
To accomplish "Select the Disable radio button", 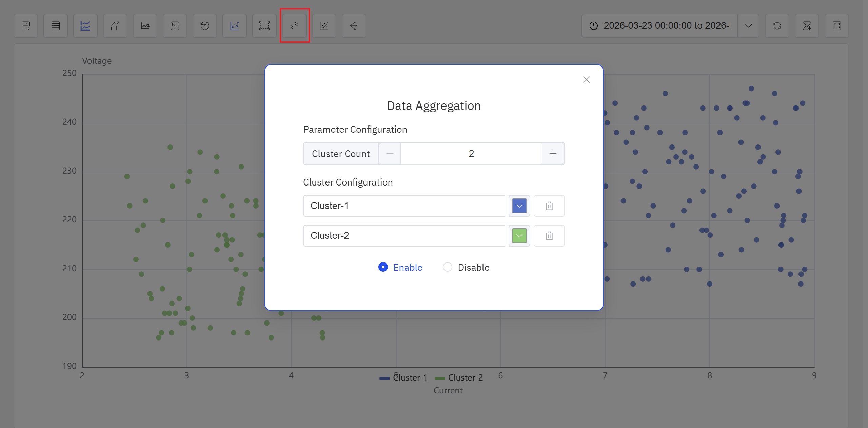I will pyautogui.click(x=448, y=267).
